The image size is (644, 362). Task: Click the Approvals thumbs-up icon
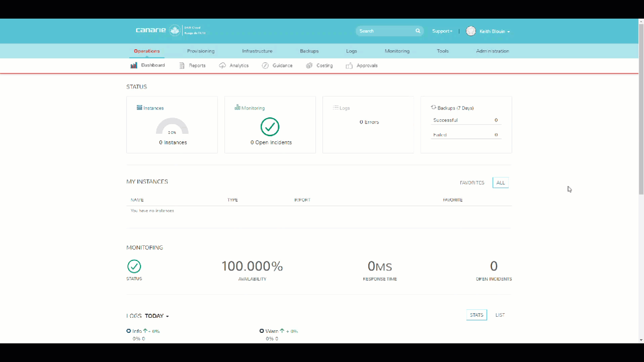click(x=349, y=65)
